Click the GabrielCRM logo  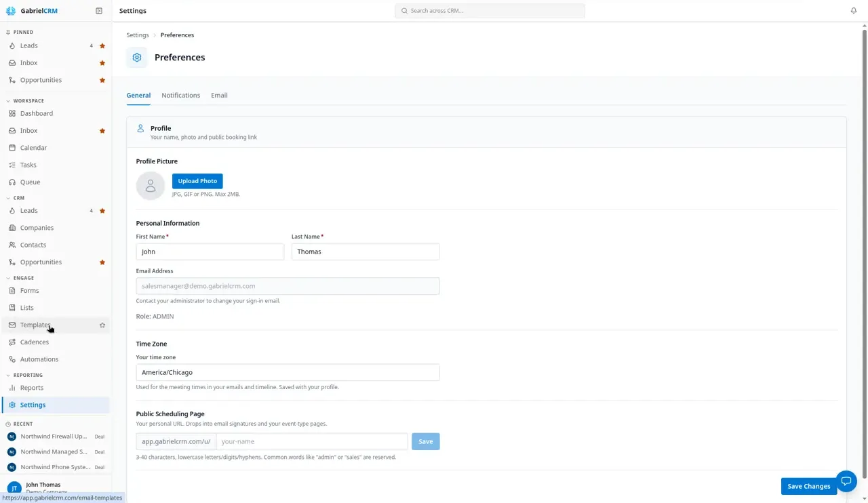[x=31, y=11]
